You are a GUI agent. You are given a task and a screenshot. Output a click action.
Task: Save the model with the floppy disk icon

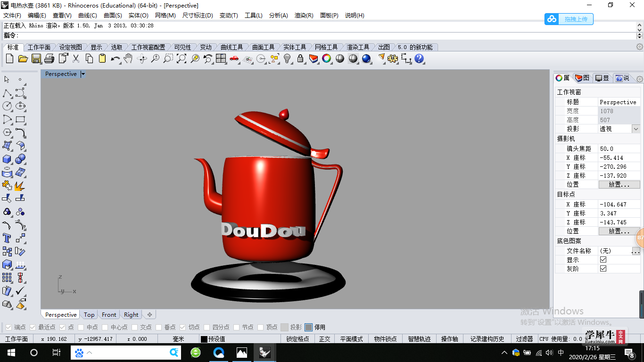pos(36,58)
